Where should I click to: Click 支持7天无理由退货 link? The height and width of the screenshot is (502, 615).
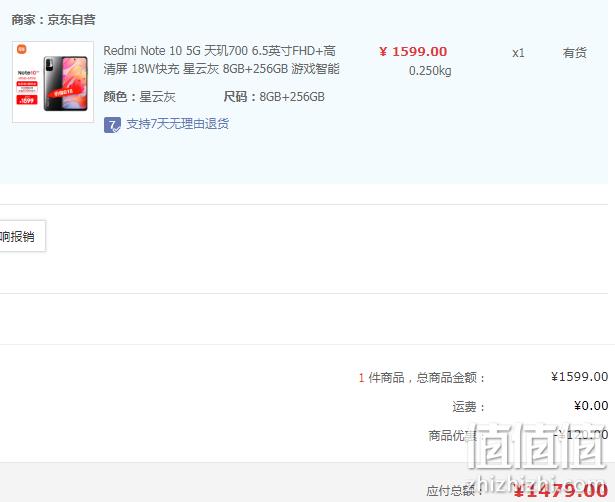pyautogui.click(x=178, y=124)
